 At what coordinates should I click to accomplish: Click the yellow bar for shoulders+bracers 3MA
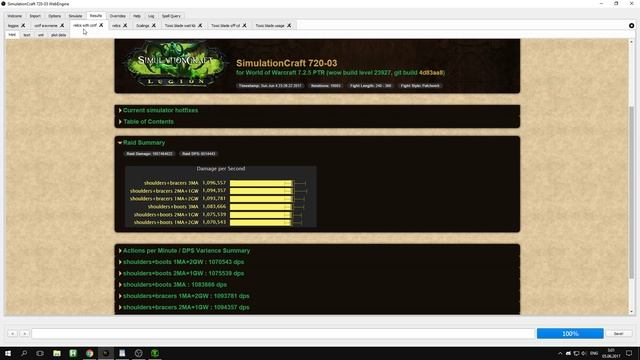point(261,183)
